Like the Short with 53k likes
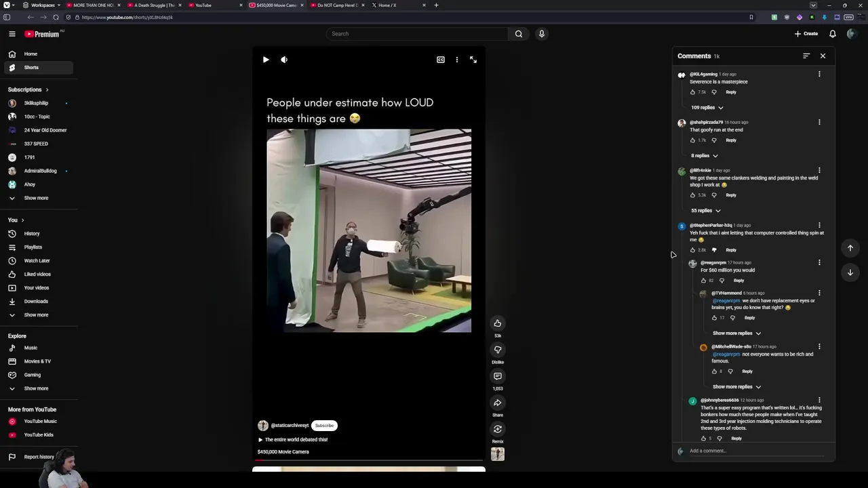 tap(498, 323)
